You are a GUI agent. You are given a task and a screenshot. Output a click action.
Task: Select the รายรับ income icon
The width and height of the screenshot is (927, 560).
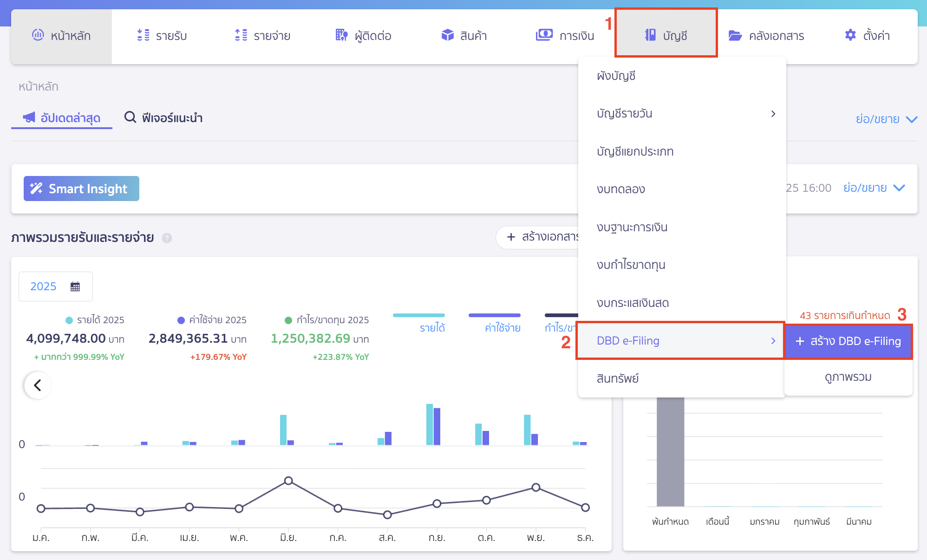pyautogui.click(x=144, y=35)
